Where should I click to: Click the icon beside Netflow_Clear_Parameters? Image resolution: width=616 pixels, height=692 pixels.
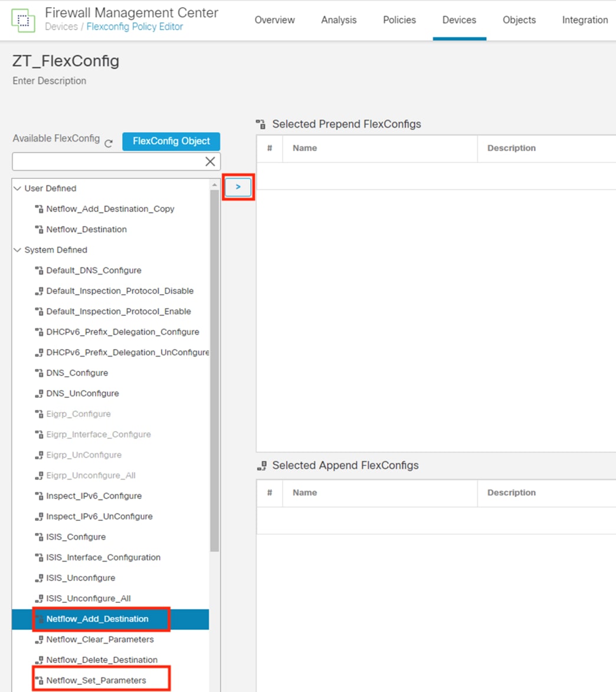click(40, 639)
